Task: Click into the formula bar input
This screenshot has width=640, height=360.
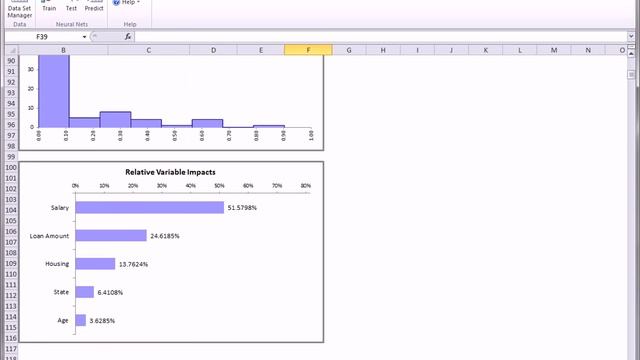Action: pyautogui.click(x=381, y=37)
